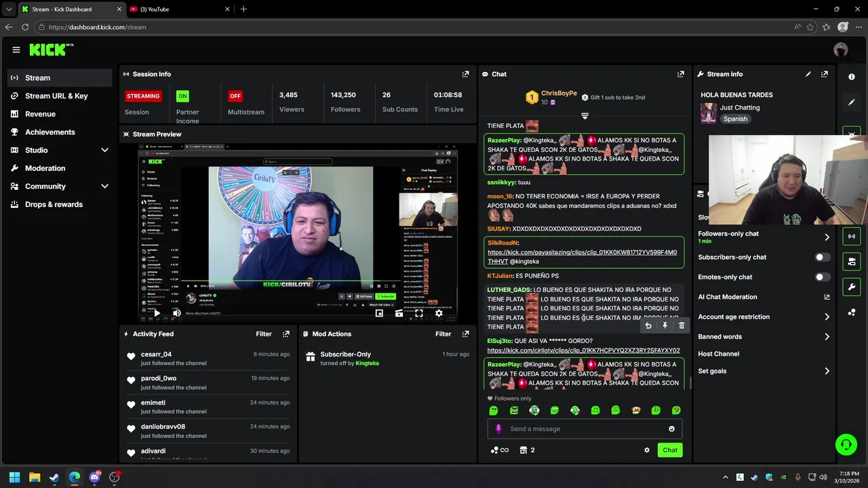Image resolution: width=868 pixels, height=488 pixels.
Task: Open the Windows Start button
Action: [14, 477]
